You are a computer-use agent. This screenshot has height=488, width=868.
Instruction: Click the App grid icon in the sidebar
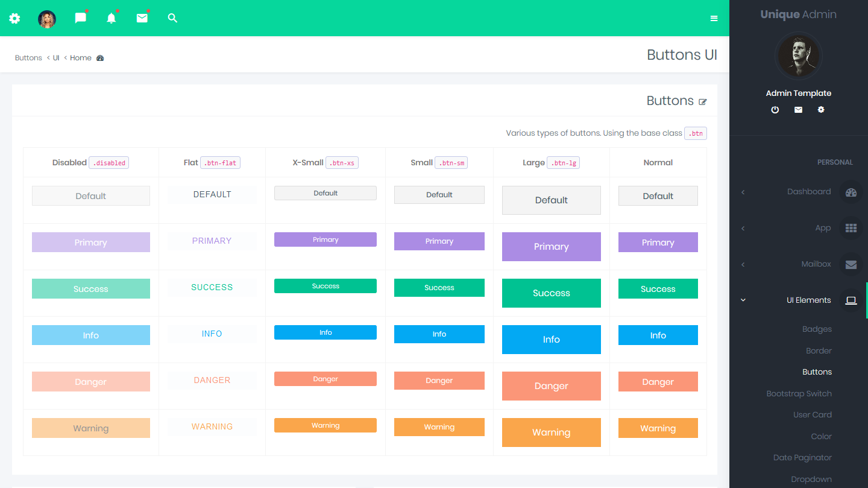click(851, 228)
